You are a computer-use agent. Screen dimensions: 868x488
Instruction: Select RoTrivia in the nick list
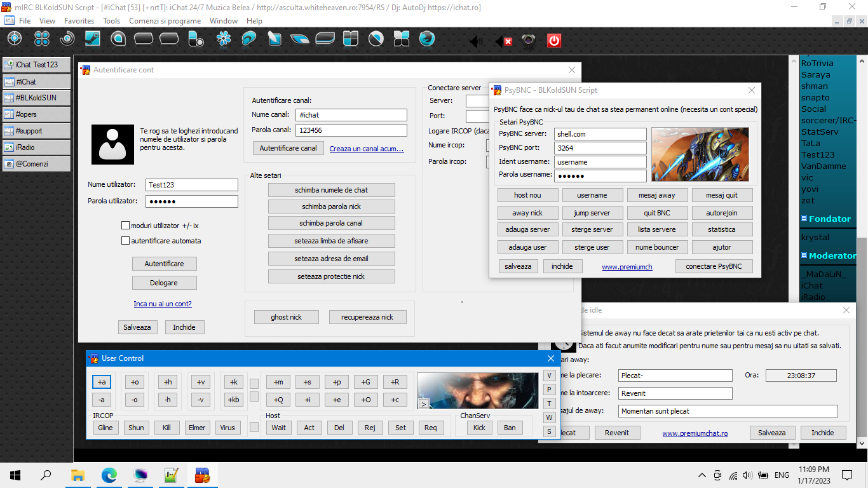tap(817, 63)
